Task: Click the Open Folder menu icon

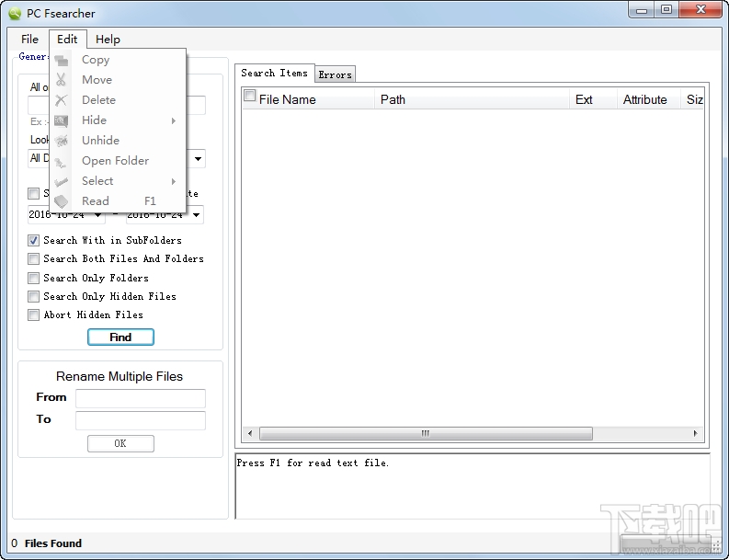Action: coord(61,161)
